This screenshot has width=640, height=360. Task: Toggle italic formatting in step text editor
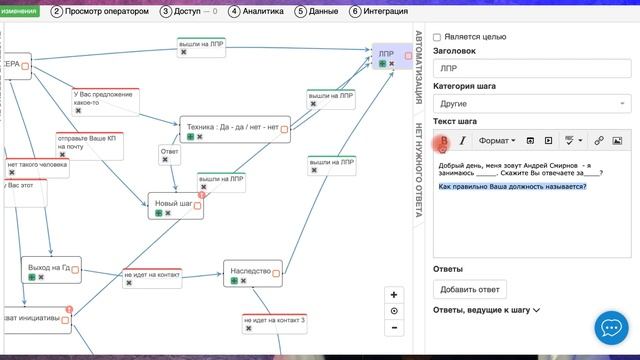(x=462, y=141)
